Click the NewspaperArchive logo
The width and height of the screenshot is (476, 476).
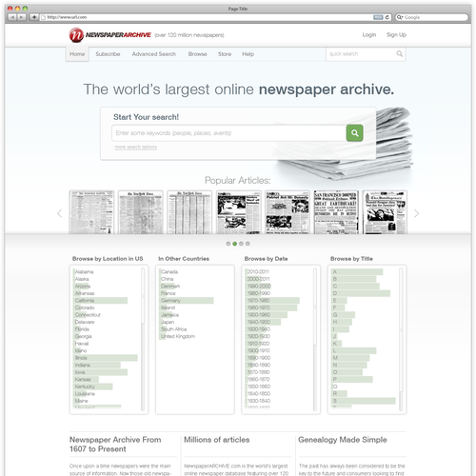[109, 35]
